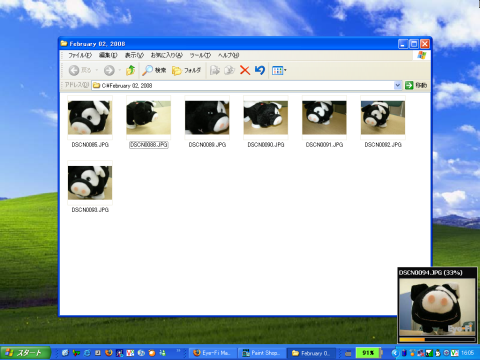Open the ヘルプ (Help) menu

229,55
